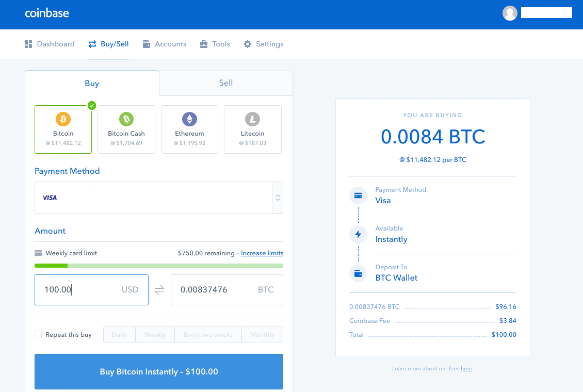Open the fees 'here' link
Image resolution: width=583 pixels, height=392 pixels.
tap(466, 369)
